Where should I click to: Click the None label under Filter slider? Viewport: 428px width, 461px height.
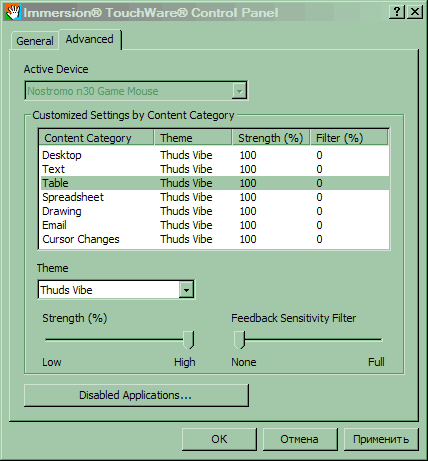pyautogui.click(x=244, y=362)
